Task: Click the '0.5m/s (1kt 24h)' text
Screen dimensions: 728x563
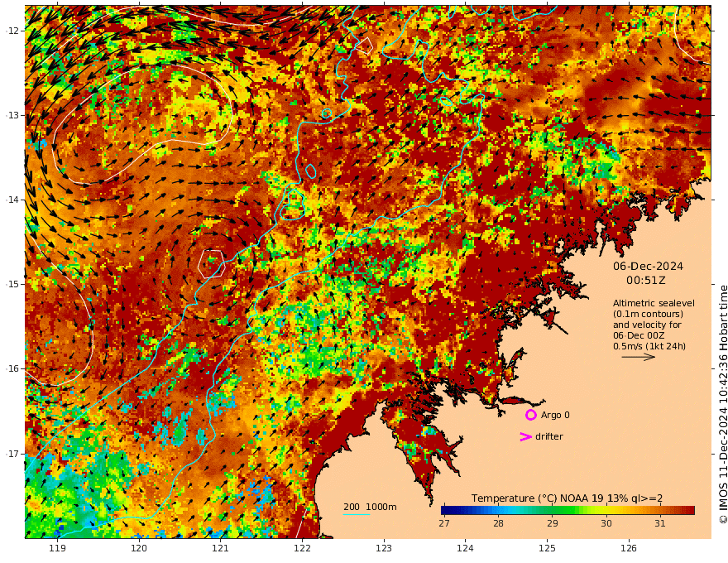Action: tap(649, 346)
